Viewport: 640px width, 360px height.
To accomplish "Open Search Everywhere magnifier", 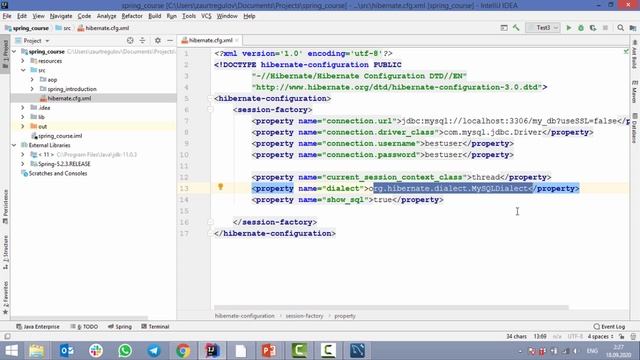I will coord(620,28).
